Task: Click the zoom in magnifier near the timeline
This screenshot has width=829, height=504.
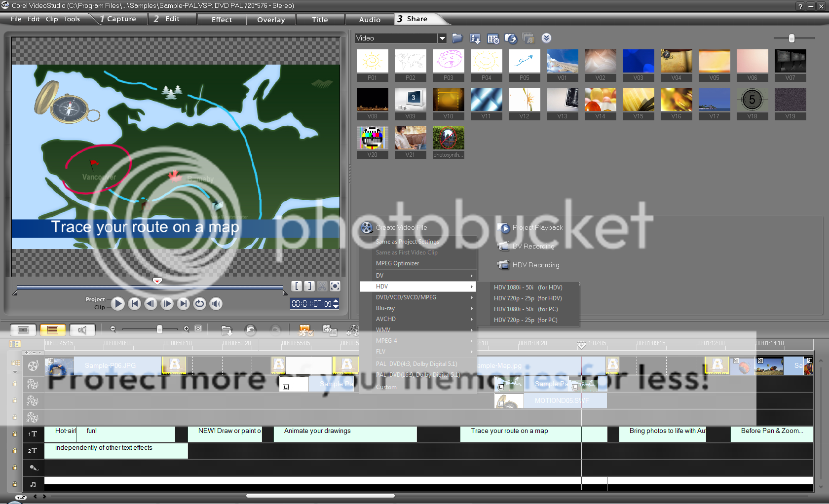Action: pyautogui.click(x=187, y=329)
